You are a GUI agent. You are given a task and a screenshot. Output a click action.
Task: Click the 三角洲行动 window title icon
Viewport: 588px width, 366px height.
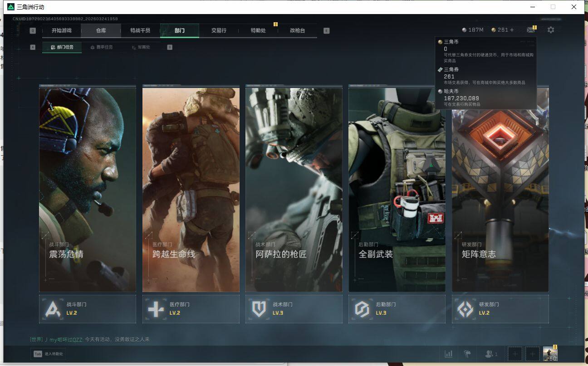(11, 7)
